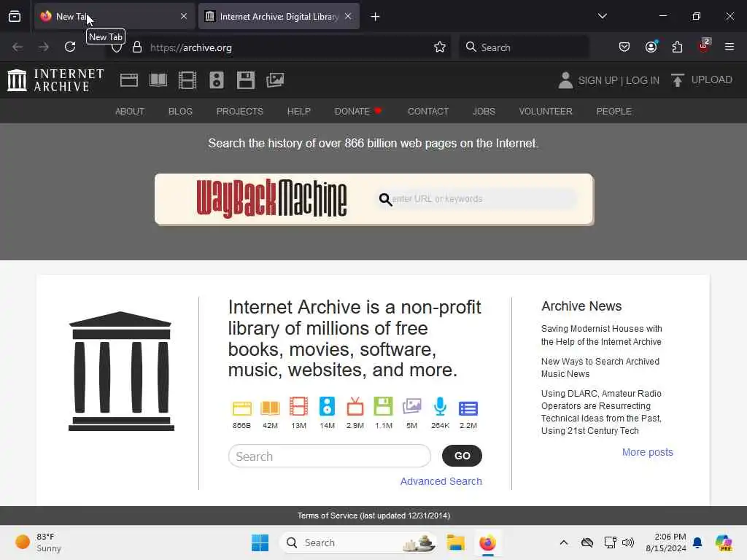
Task: Open the taskbar weather widget 83°F Sunny
Action: click(39, 542)
